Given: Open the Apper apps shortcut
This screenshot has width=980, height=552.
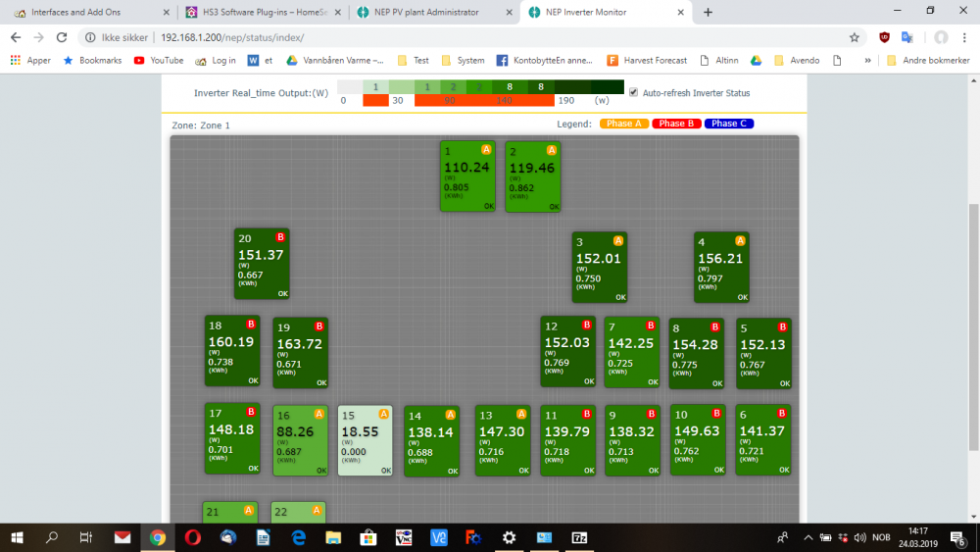Looking at the screenshot, I should (x=30, y=60).
